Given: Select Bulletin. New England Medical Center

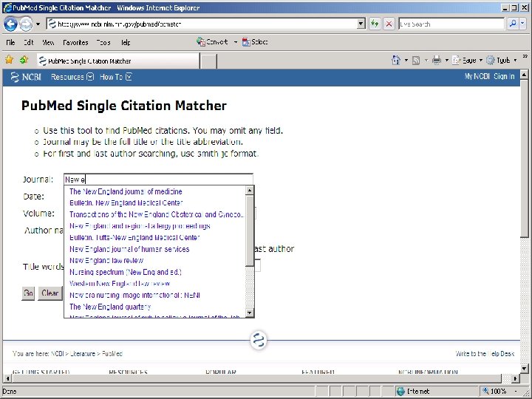Looking at the screenshot, I should point(126,203).
